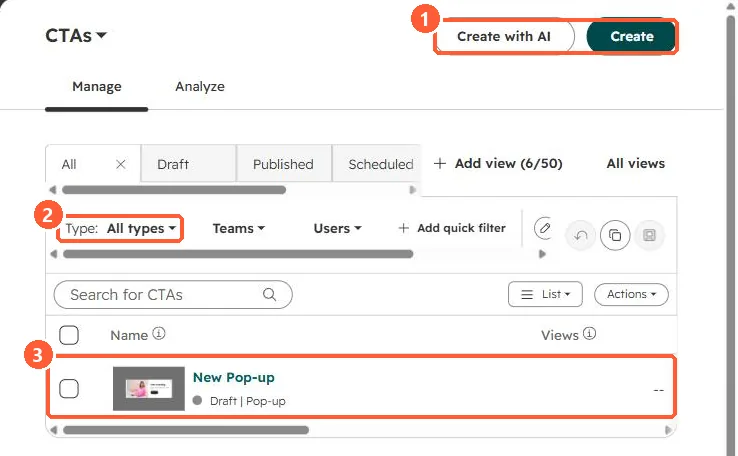Click Add quick filter
738x456 pixels.
452,228
